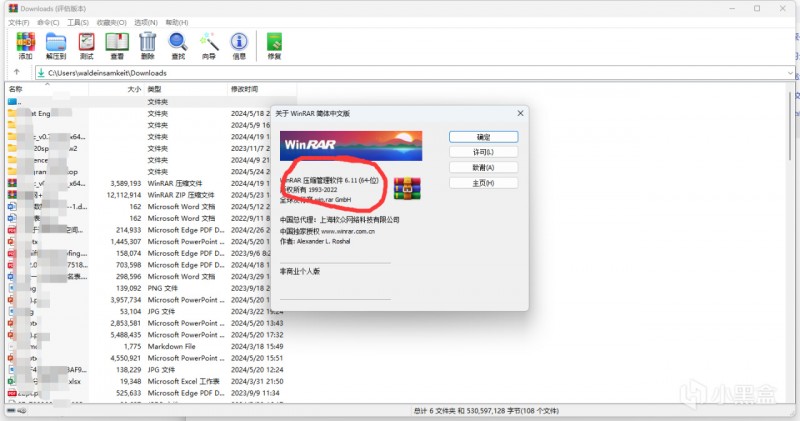Click the 致谢(A) button

tap(483, 167)
